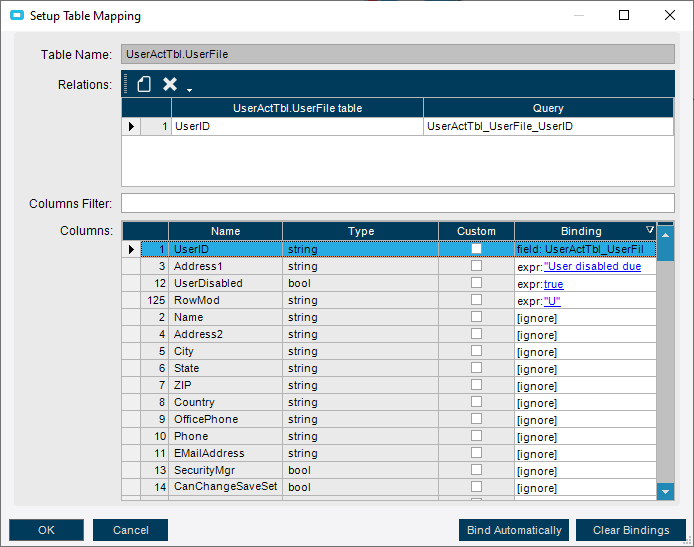Select the EMailAddress name cell
This screenshot has width=694, height=547.
click(x=225, y=453)
